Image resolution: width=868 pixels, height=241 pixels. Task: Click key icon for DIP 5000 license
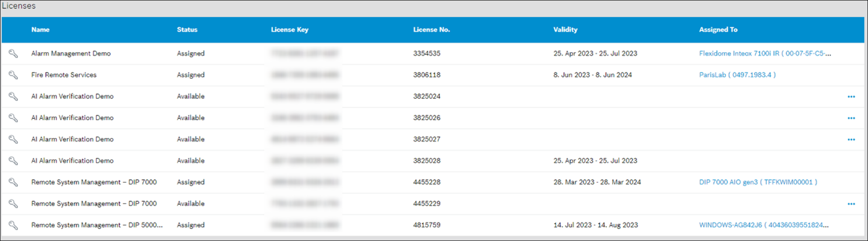click(13, 225)
